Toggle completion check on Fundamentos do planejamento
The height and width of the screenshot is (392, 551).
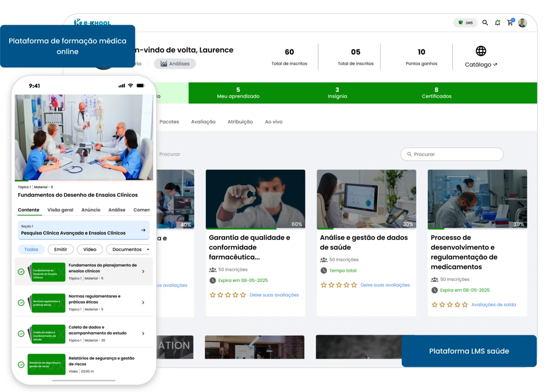point(21,271)
